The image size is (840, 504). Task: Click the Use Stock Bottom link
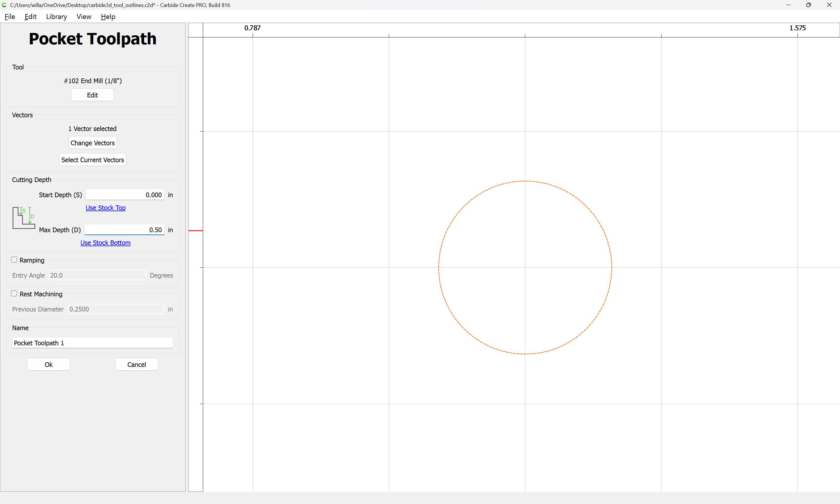[106, 243]
